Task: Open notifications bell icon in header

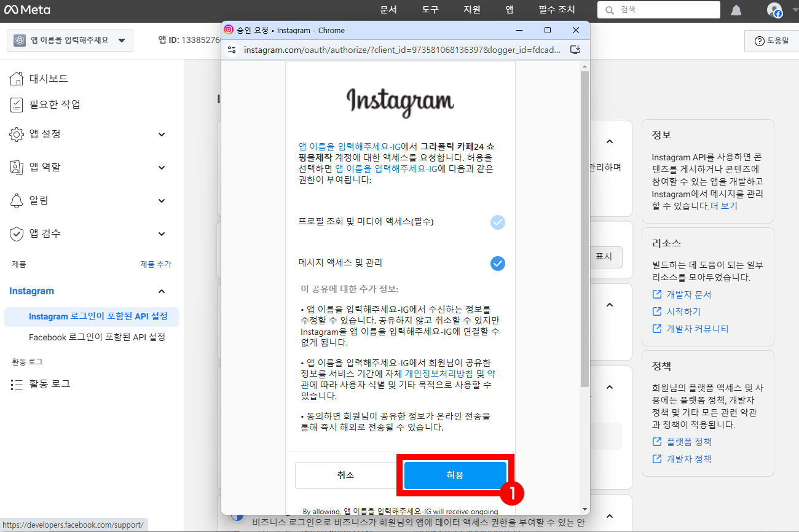Action: coord(736,10)
